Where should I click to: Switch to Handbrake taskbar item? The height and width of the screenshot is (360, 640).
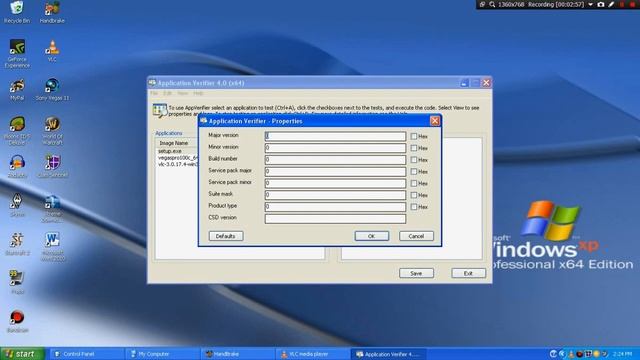click(x=237, y=354)
